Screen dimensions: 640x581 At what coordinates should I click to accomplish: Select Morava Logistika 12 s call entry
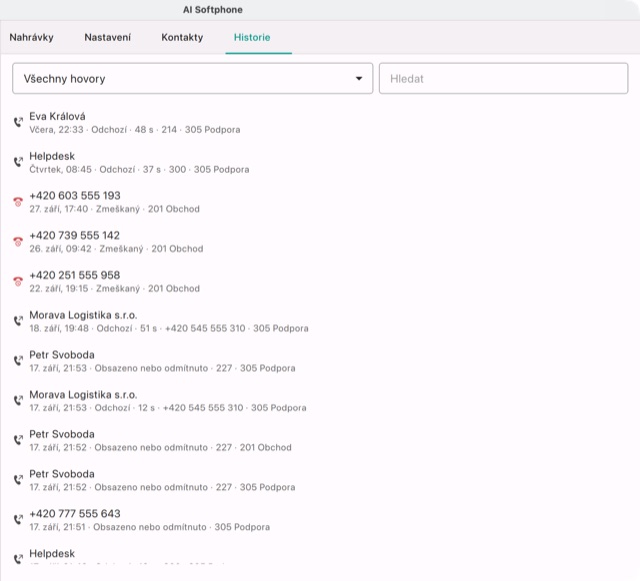click(x=320, y=401)
